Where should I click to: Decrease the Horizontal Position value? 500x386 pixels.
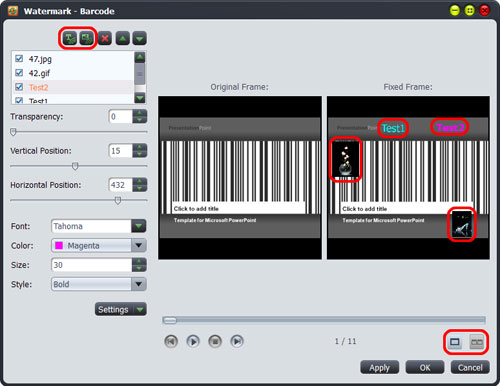[140, 188]
